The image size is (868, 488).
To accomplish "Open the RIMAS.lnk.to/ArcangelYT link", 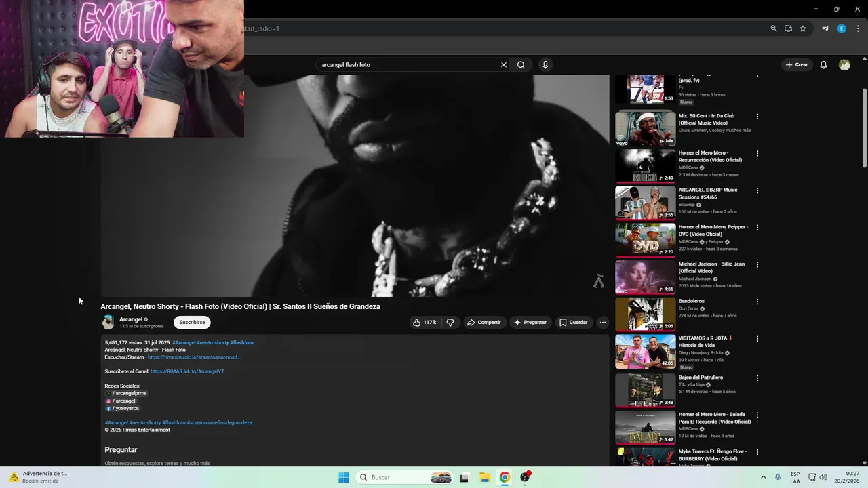I will click(187, 371).
